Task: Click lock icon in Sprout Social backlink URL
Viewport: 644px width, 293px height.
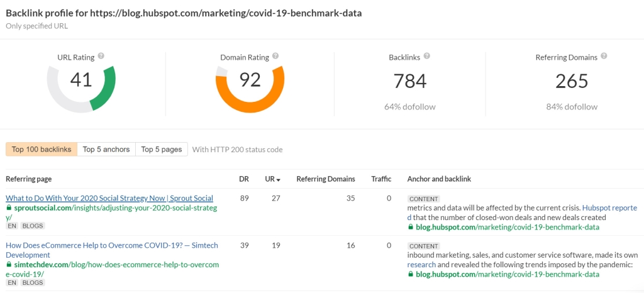Action: pyautogui.click(x=410, y=227)
